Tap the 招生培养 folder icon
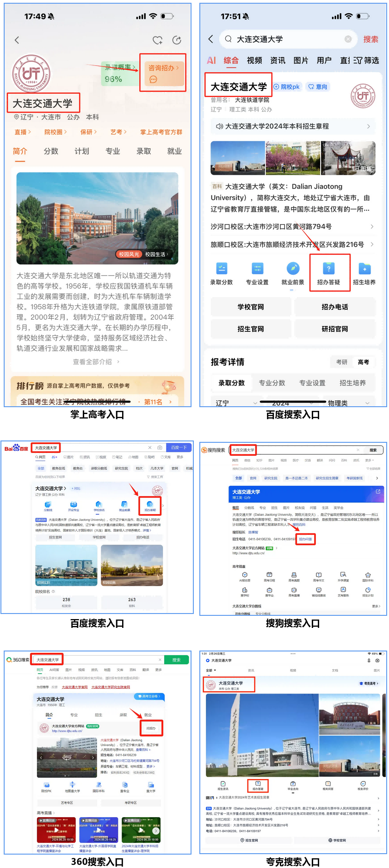 [x=364, y=269]
